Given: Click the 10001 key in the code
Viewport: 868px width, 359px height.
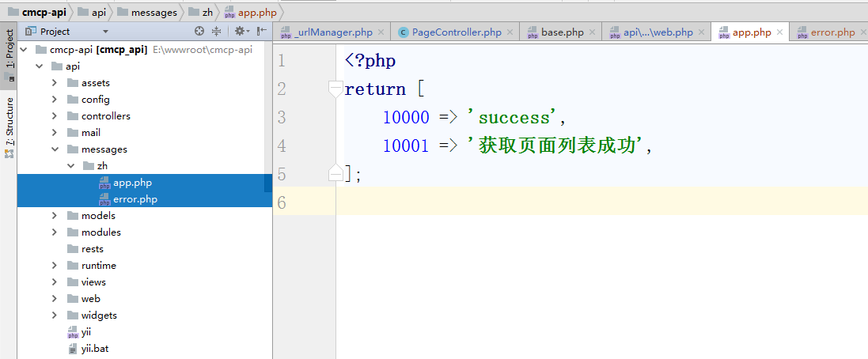Looking at the screenshot, I should 407,145.
